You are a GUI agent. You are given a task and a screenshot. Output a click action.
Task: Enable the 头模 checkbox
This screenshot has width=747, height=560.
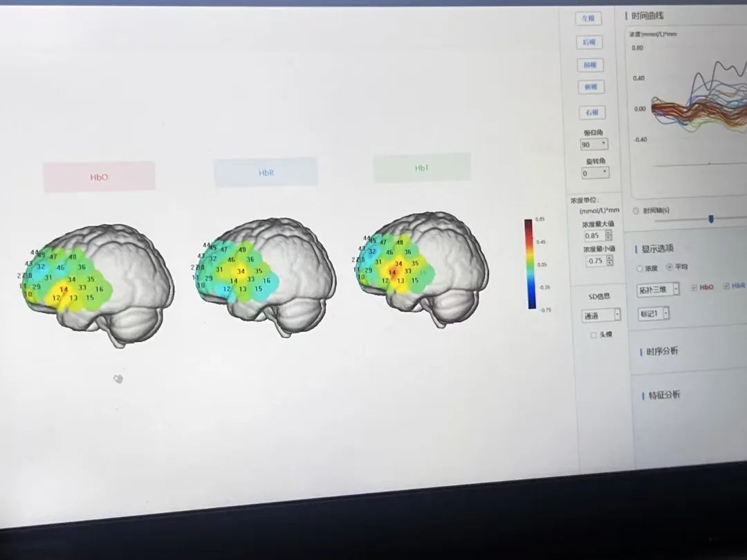click(593, 335)
